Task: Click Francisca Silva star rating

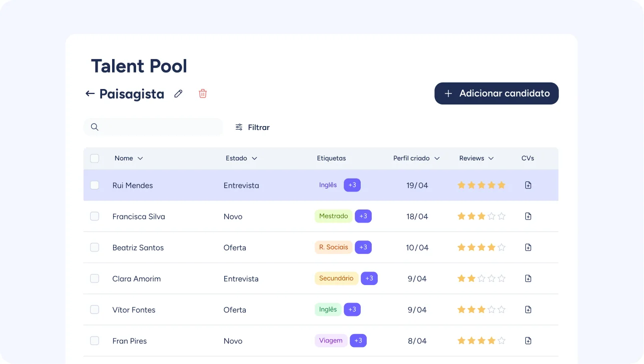Action: coord(481,216)
